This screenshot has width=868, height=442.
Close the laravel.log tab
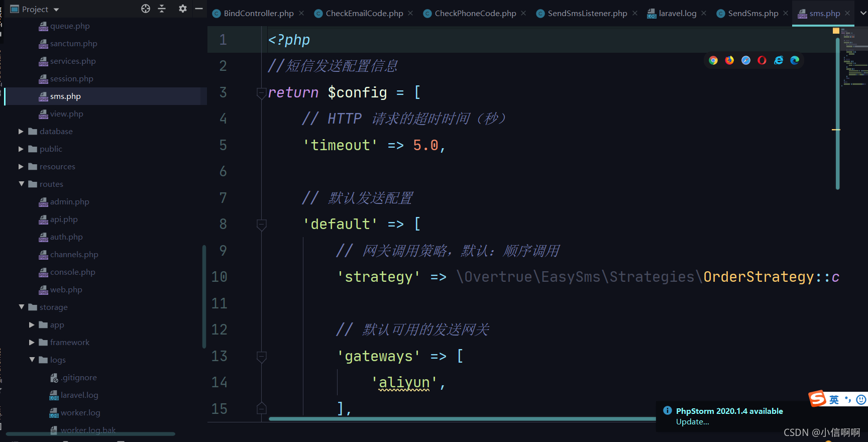pos(704,13)
